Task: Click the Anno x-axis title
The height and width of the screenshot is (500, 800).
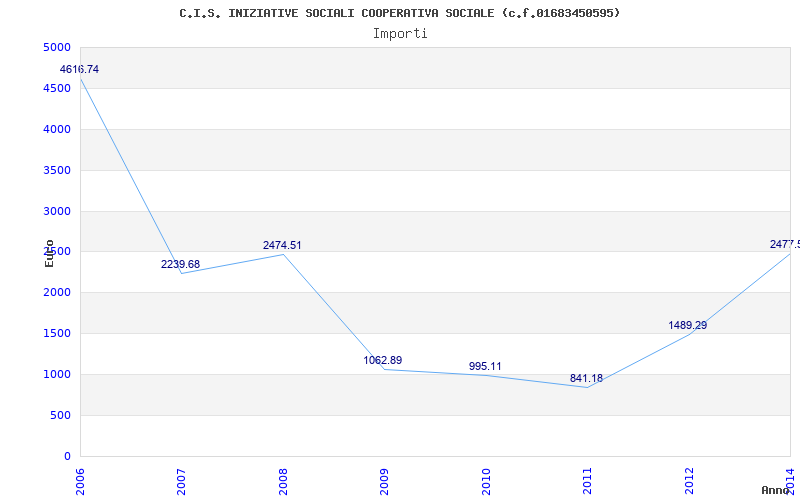Action: pyautogui.click(x=776, y=490)
